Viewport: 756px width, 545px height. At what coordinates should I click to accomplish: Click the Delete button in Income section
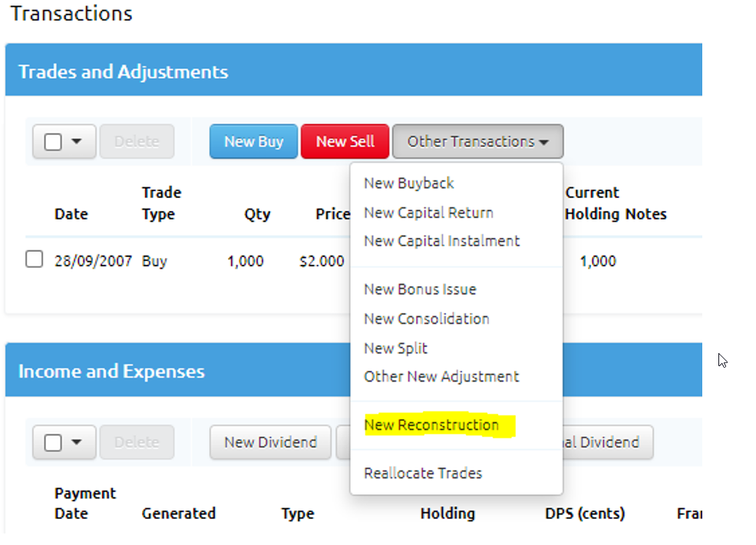[x=137, y=443]
